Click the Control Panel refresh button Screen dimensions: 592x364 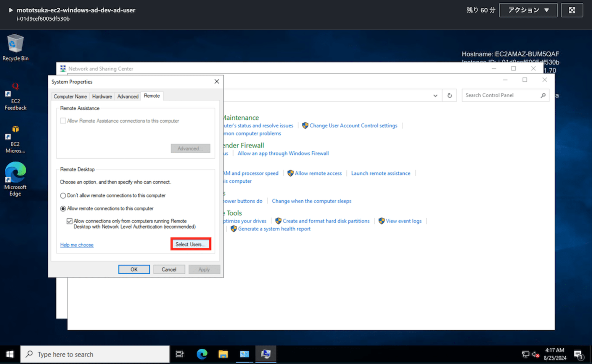[x=450, y=95]
